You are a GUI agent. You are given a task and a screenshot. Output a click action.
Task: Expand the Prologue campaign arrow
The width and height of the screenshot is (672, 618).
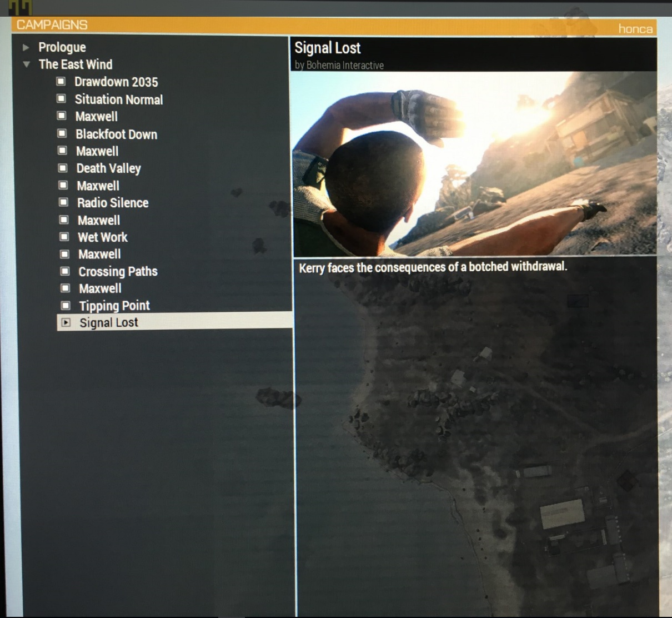pos(26,47)
